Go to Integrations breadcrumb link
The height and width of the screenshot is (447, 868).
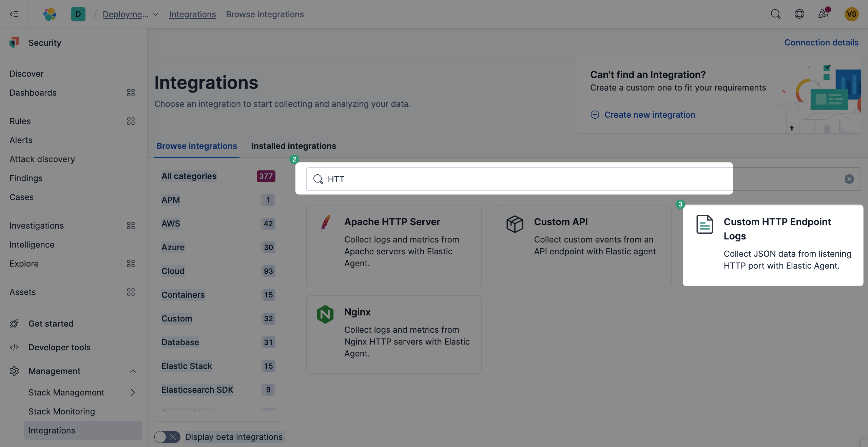tap(193, 14)
